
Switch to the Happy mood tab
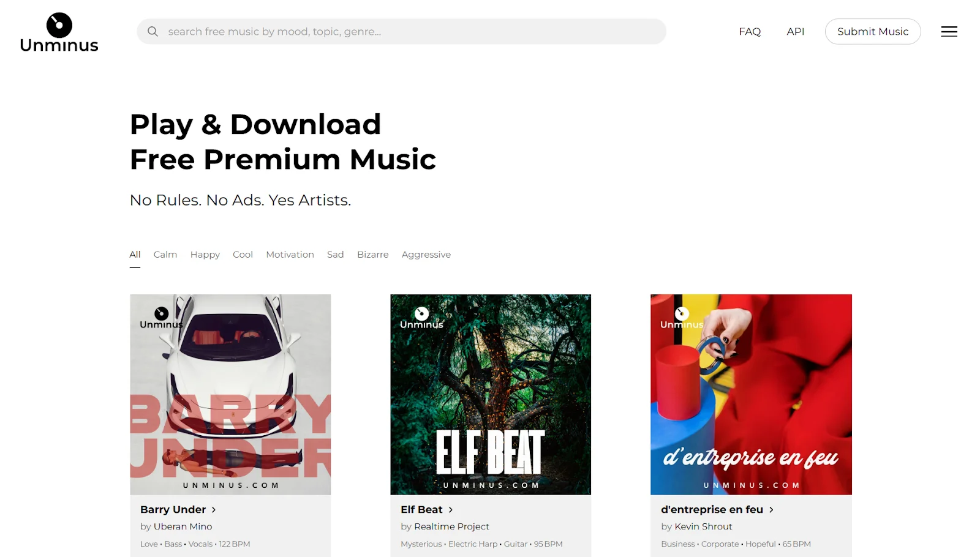tap(205, 254)
